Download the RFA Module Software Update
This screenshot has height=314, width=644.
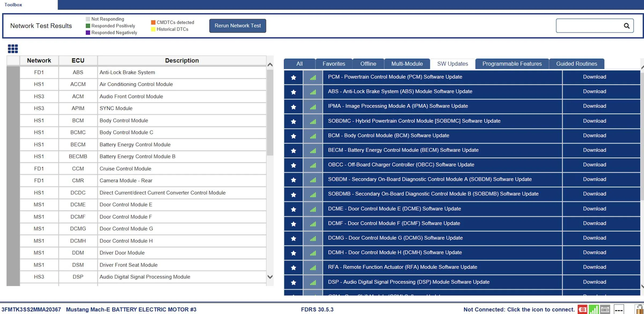coord(594,267)
